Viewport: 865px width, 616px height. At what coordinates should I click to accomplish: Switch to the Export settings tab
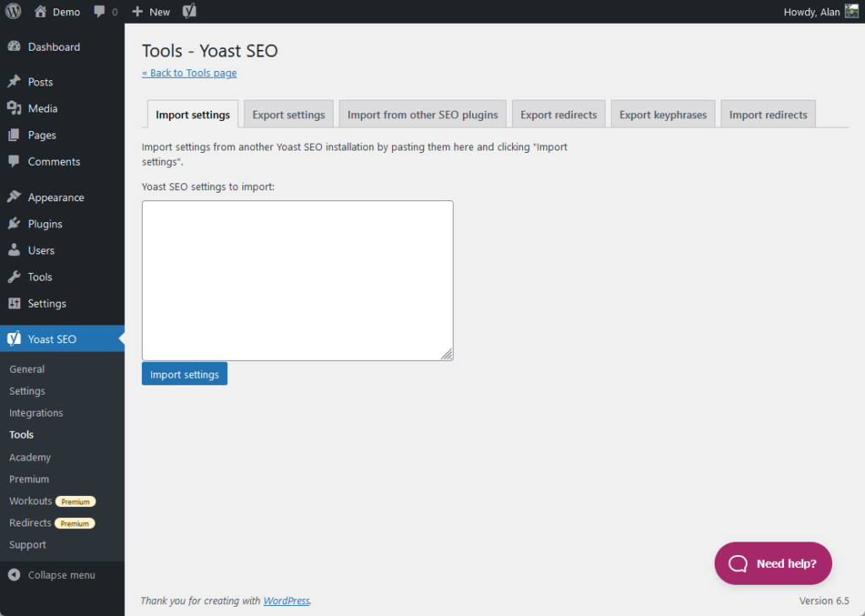click(289, 114)
